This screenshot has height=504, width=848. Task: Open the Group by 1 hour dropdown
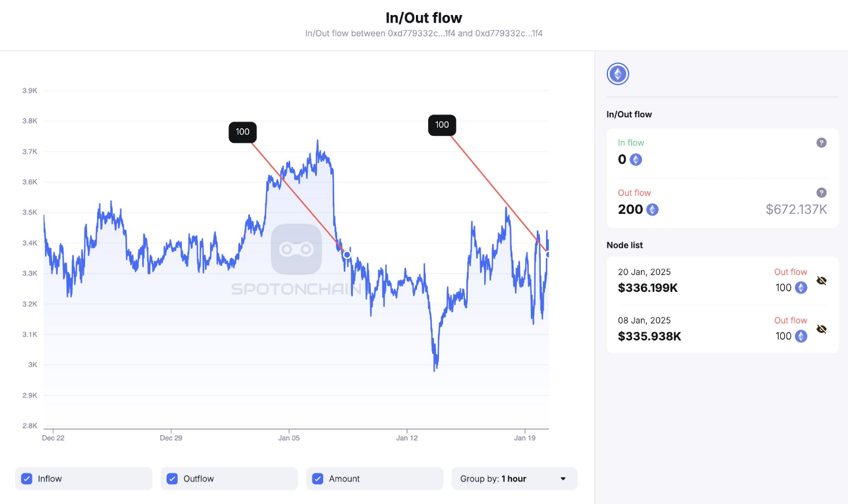coord(514,479)
